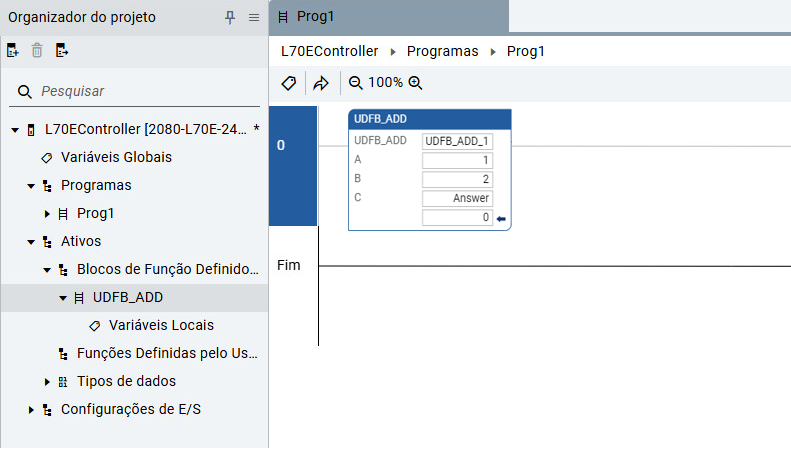791x450 pixels.
Task: Click the add item icon in organizer toolbar
Action: point(13,50)
